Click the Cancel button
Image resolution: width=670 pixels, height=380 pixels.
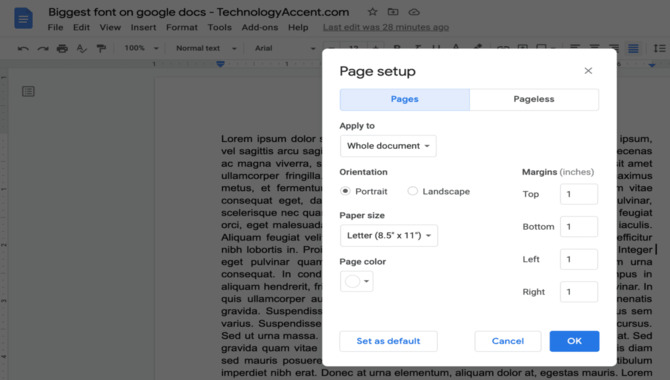point(508,341)
